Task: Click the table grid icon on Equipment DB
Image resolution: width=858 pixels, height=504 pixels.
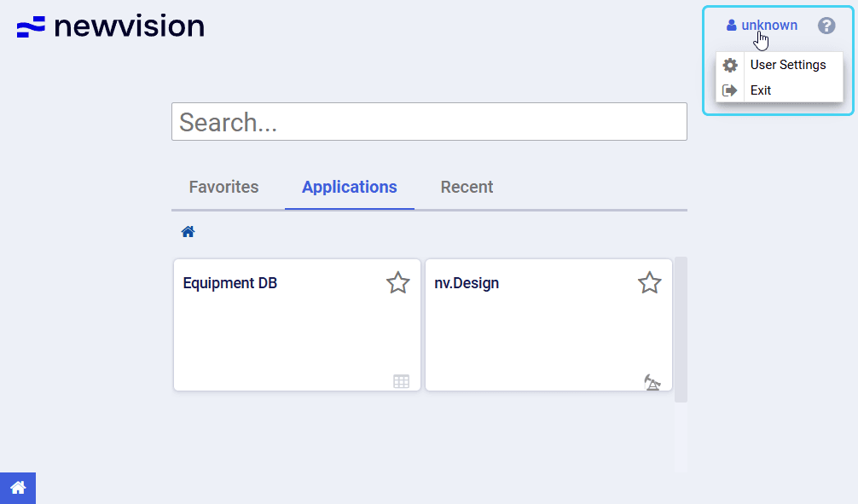Action: [x=401, y=381]
